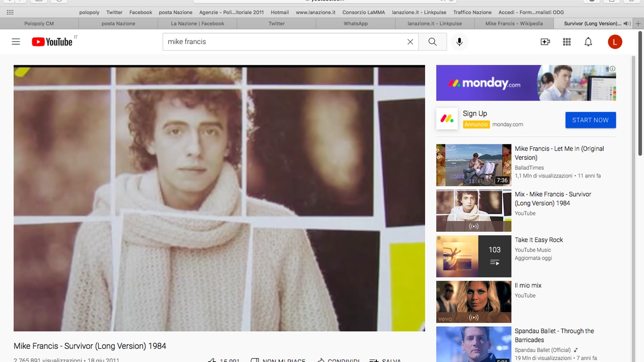Switch to the Polopoly CM tab
644x362 pixels.
[x=39, y=24]
